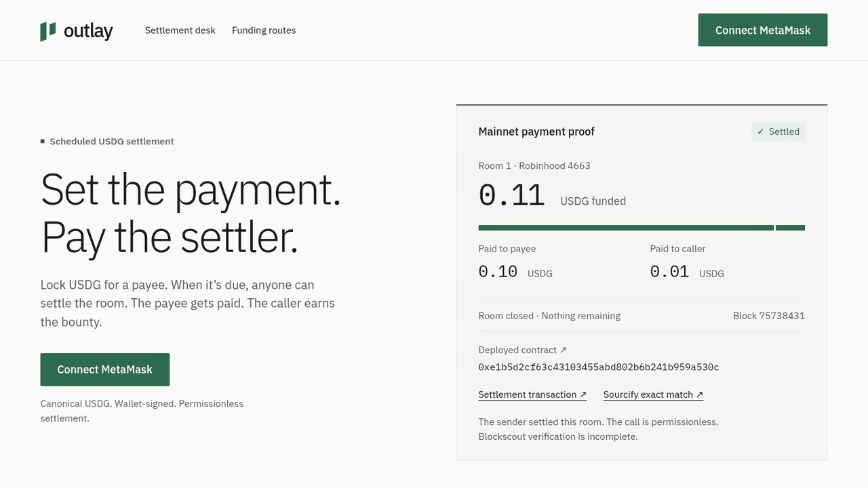Click 'Blockscout verification is incomplete.' note
868x488 pixels.
point(558,436)
